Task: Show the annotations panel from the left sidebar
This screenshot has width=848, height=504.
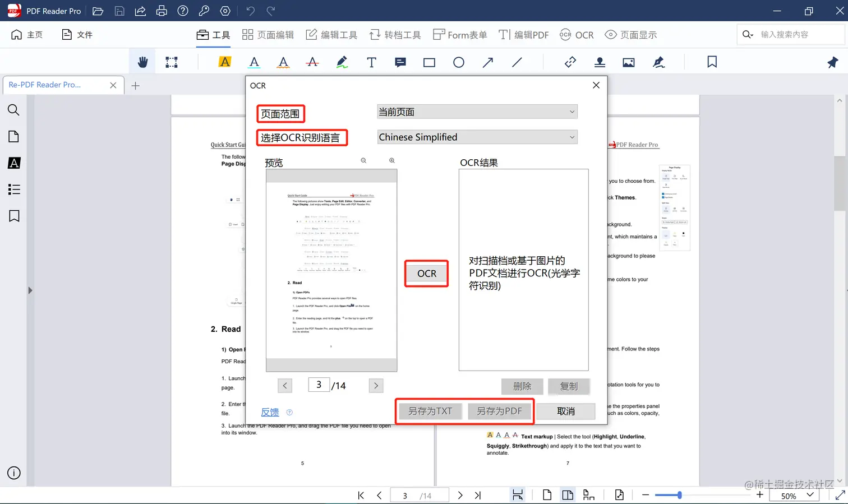Action: (x=14, y=163)
